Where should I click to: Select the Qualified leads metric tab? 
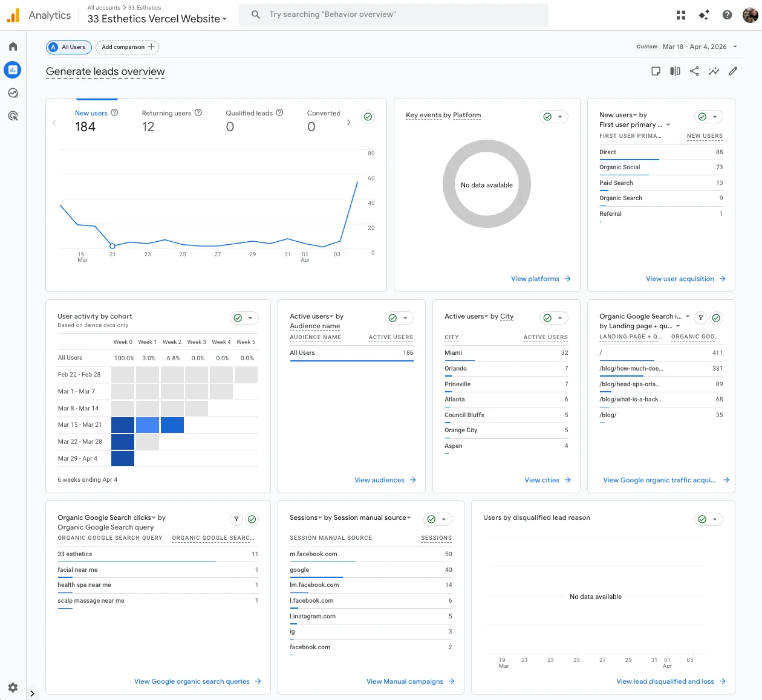coord(249,112)
